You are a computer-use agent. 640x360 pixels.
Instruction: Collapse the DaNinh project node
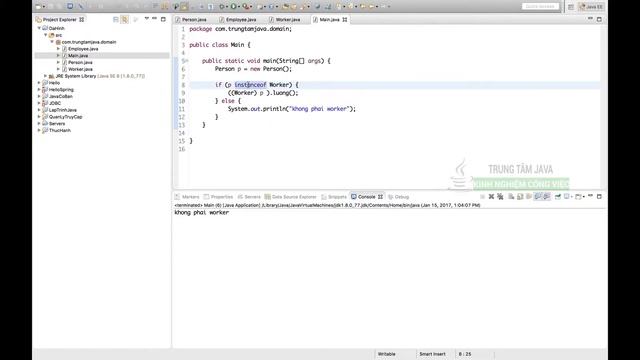tap(39, 28)
